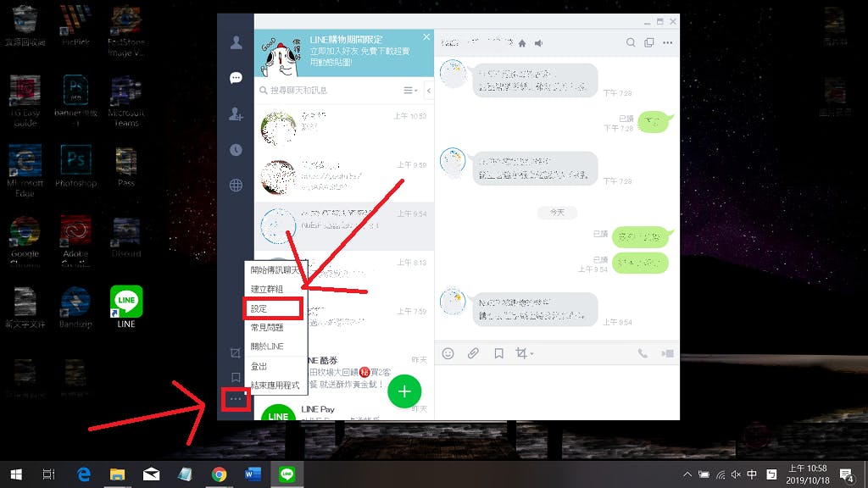
Task: Click the green plus new chat button
Action: (404, 391)
